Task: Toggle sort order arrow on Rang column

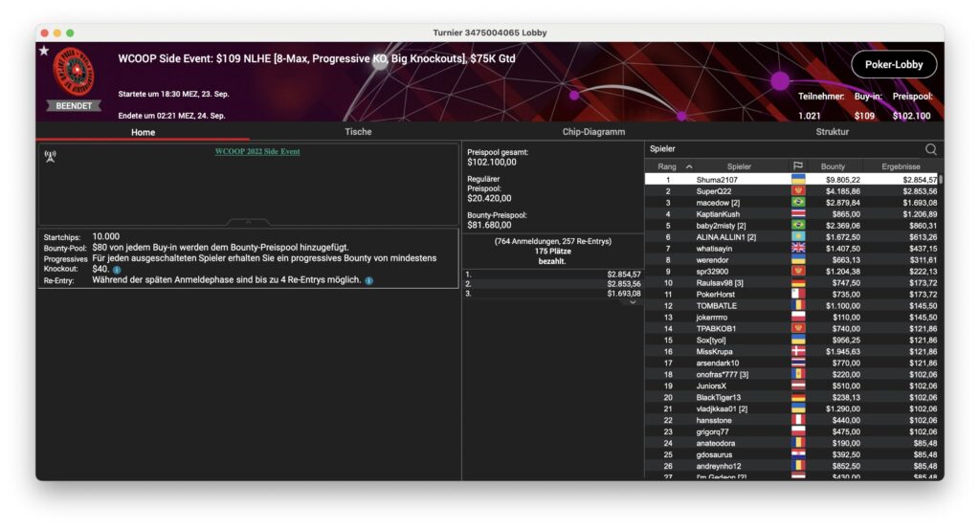Action: pyautogui.click(x=689, y=166)
